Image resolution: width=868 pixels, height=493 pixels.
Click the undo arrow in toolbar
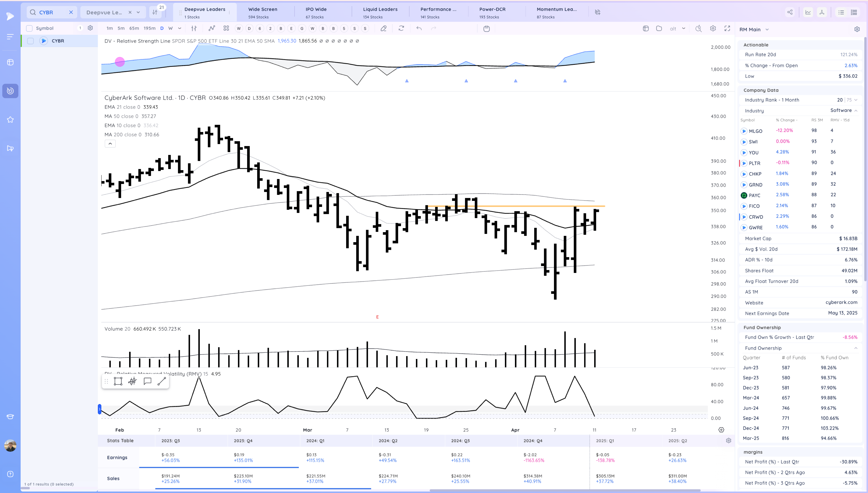pyautogui.click(x=419, y=28)
